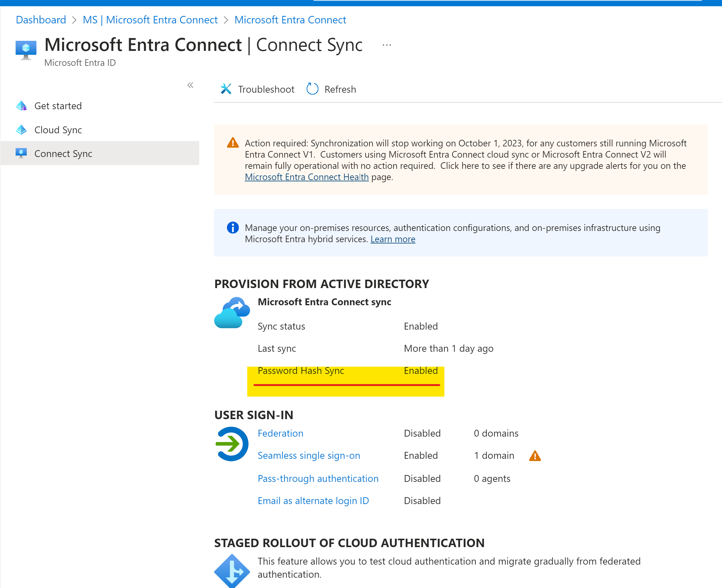Click the 'PROVISION FROM ACTIVE DIRECTORY' section heading

322,284
